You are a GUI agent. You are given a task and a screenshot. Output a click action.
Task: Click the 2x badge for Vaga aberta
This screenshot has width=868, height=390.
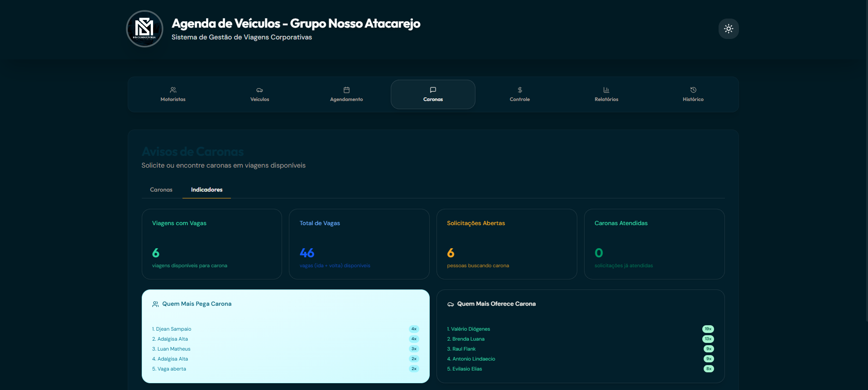click(414, 369)
